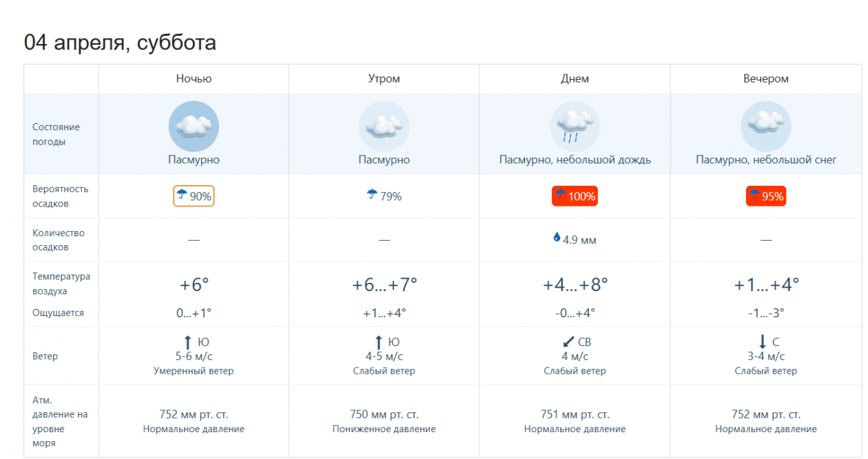
Task: Click the evening light snow icon
Action: point(765,127)
